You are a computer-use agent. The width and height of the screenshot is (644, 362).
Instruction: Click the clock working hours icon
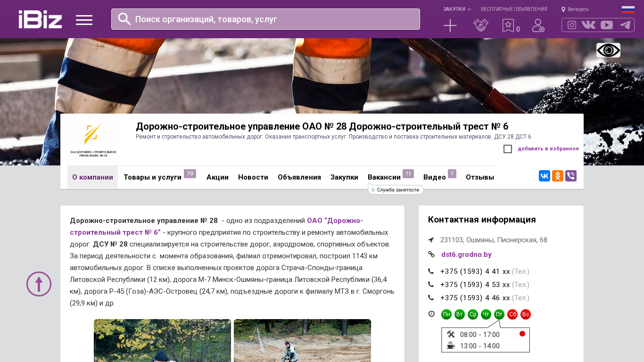tap(431, 314)
